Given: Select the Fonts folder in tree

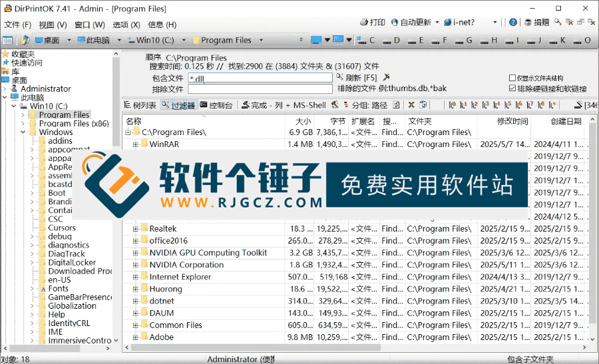Looking at the screenshot, I should (x=58, y=288).
